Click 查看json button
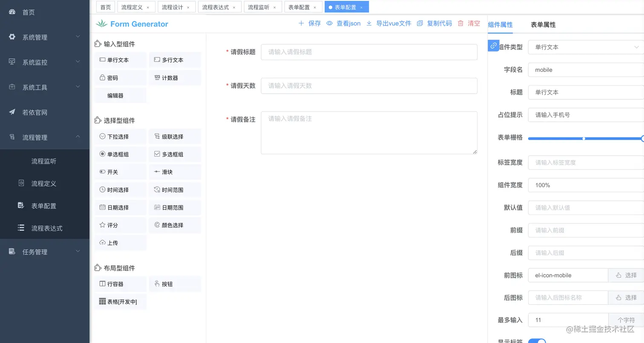This screenshot has width=644, height=343. (344, 23)
